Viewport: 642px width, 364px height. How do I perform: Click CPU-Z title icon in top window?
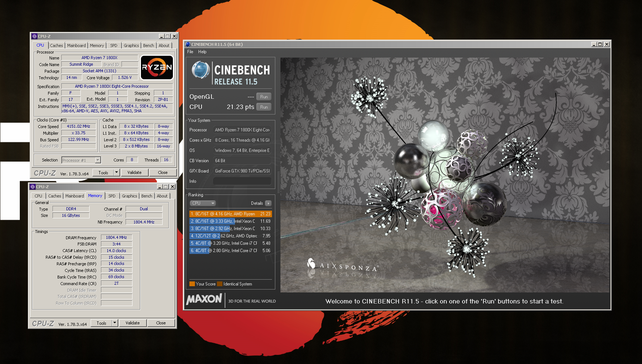[x=35, y=36]
